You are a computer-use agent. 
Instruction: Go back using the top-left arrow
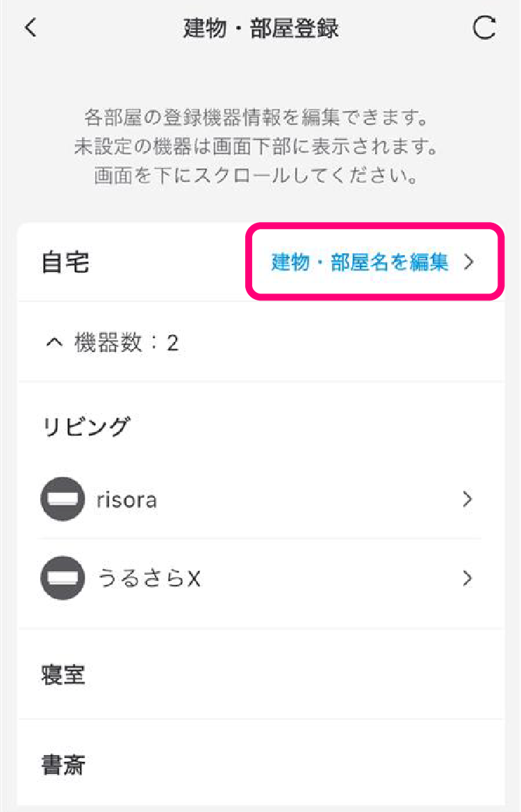click(31, 28)
